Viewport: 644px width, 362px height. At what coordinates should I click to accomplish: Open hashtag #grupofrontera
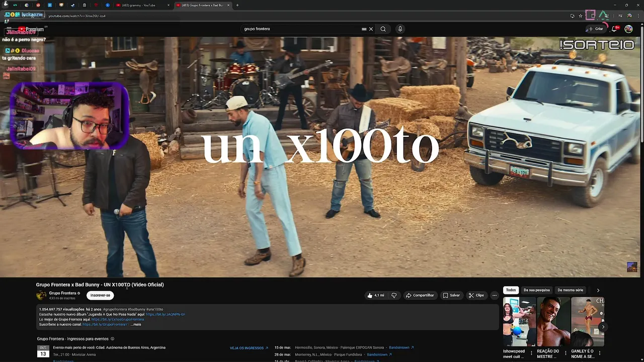point(115,309)
